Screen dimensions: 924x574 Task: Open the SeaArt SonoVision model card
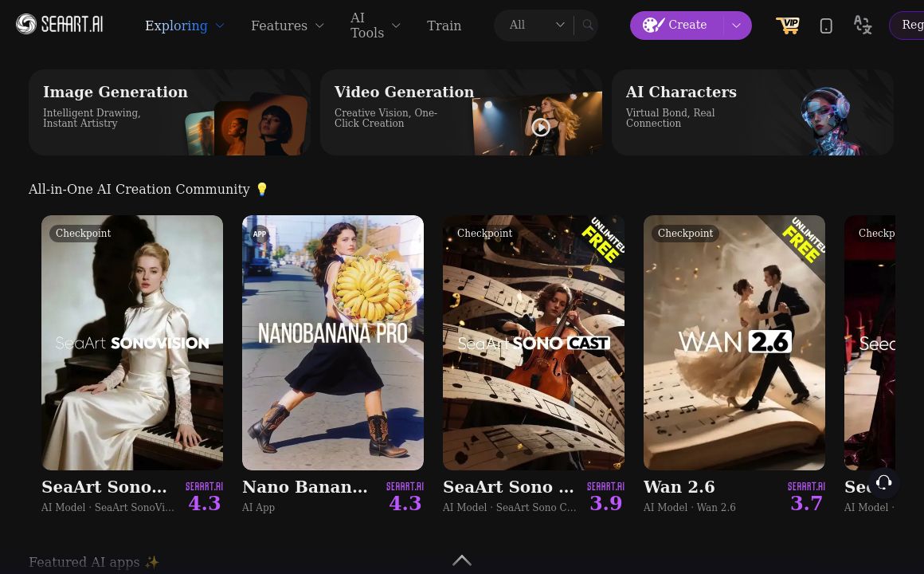click(x=132, y=343)
